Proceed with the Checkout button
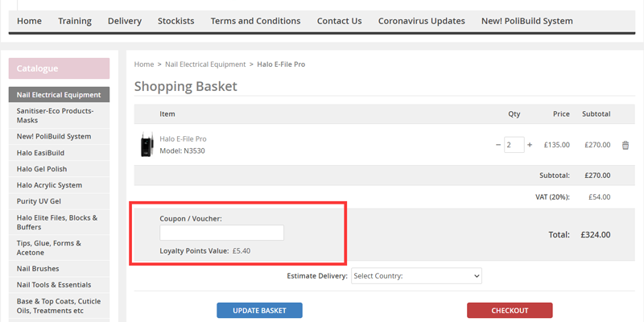 tap(510, 311)
